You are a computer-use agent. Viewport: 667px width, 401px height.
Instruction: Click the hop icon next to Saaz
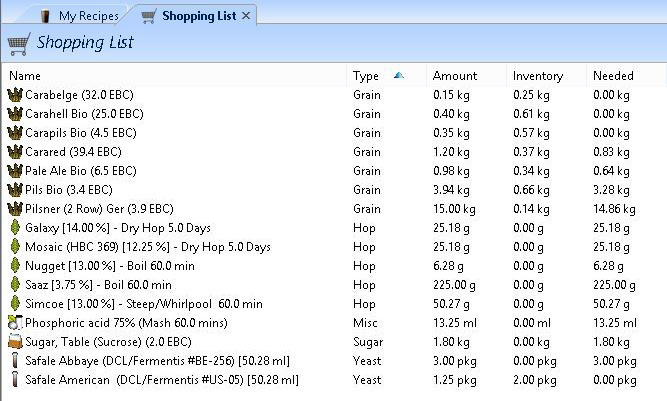(x=15, y=285)
